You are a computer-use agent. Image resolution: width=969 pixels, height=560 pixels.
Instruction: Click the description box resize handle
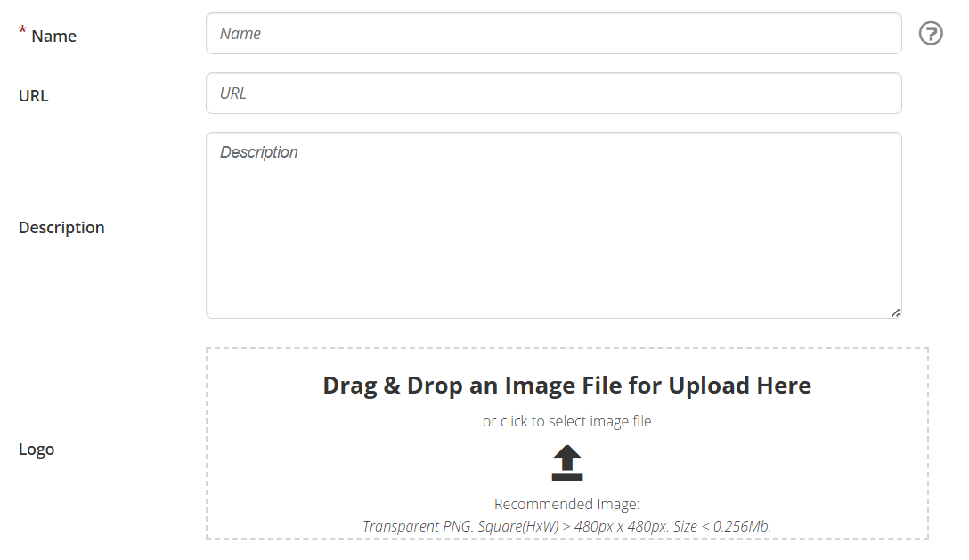click(895, 312)
